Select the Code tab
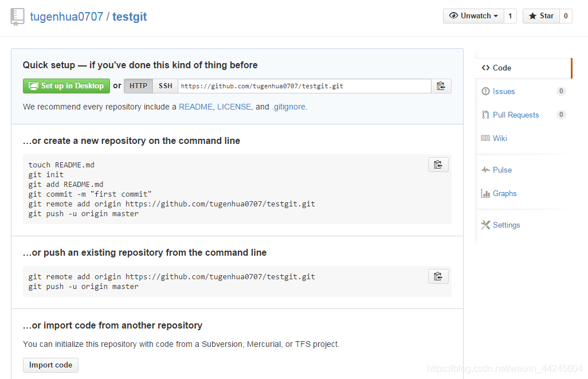The image size is (588, 379). 501,68
